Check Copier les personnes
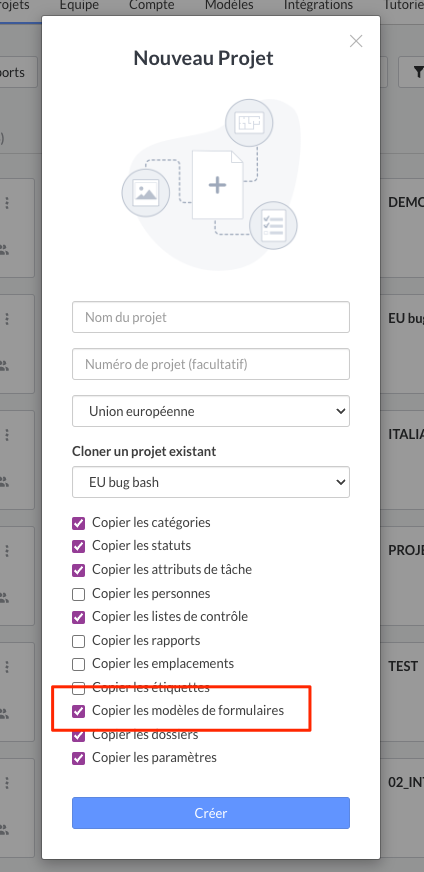 [x=79, y=594]
